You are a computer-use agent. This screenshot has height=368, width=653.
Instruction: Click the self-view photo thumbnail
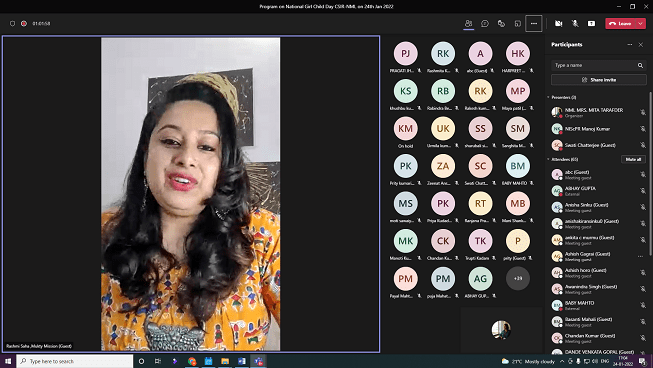(501, 330)
